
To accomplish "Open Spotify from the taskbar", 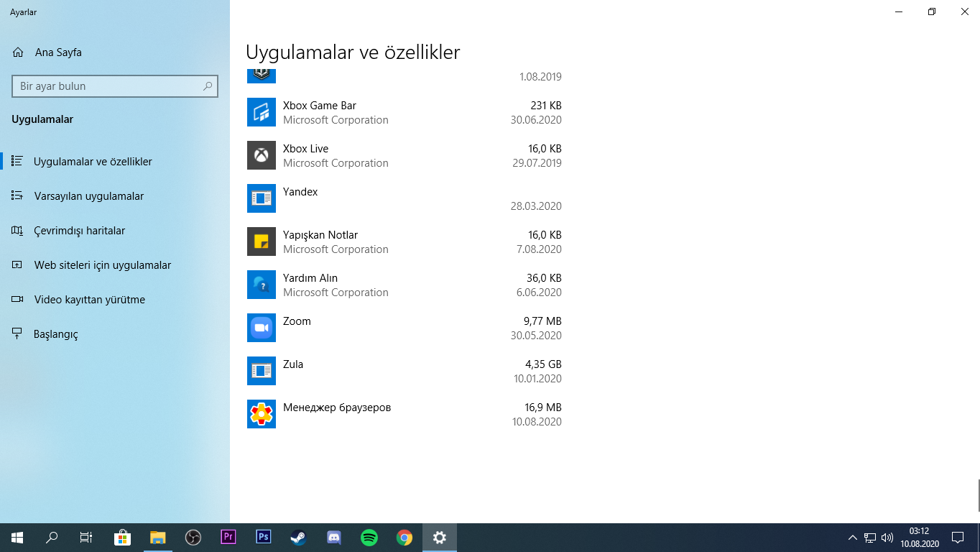I will point(369,538).
